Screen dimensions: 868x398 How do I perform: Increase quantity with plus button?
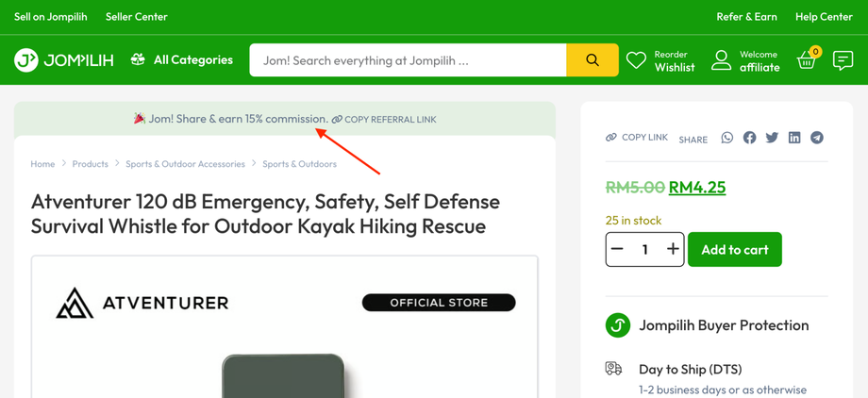tap(673, 249)
